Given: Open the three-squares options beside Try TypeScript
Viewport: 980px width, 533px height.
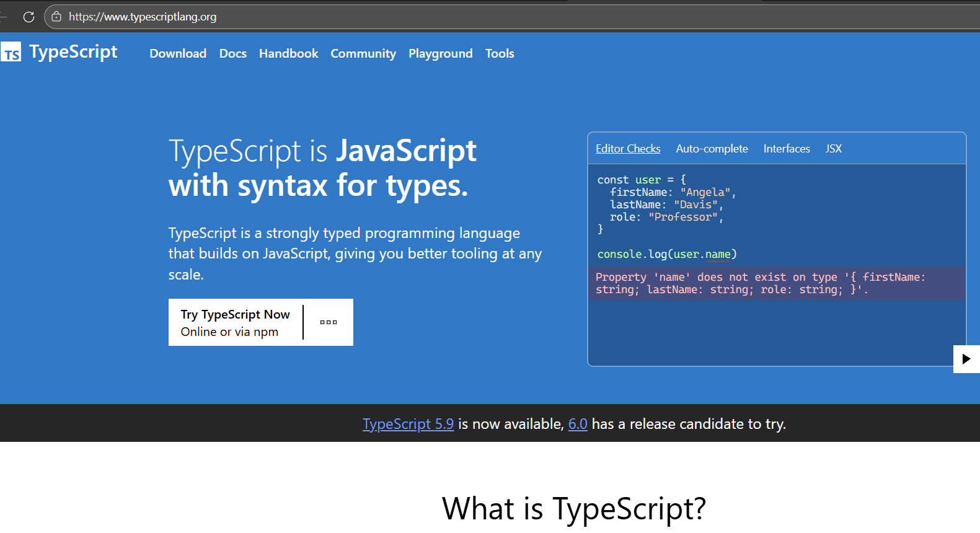Looking at the screenshot, I should click(x=329, y=322).
